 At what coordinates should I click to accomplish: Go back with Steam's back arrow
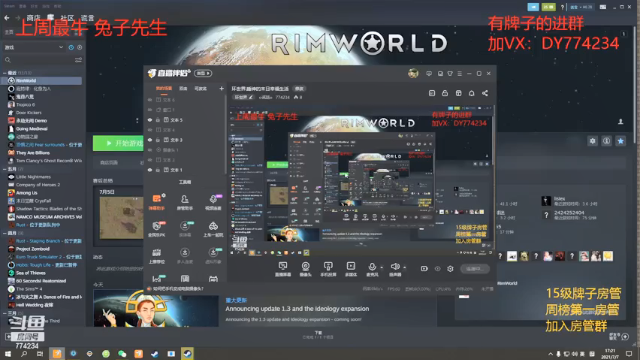pyautogui.click(x=7, y=18)
